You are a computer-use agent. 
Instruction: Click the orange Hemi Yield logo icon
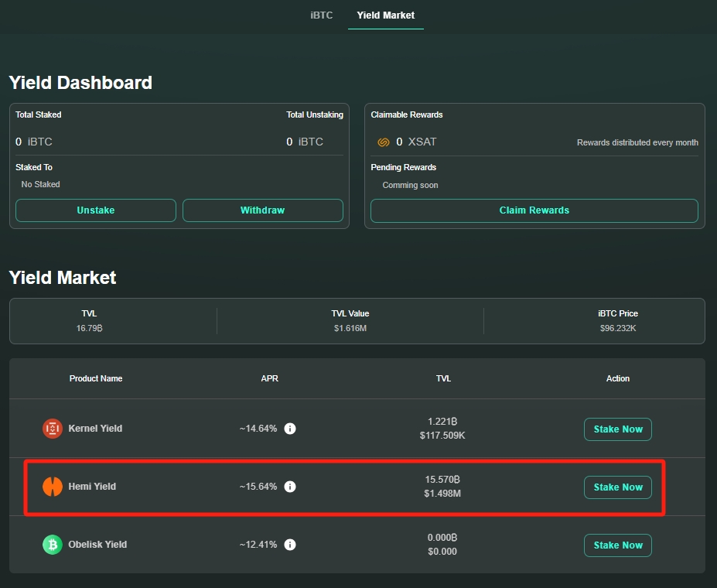(x=52, y=487)
